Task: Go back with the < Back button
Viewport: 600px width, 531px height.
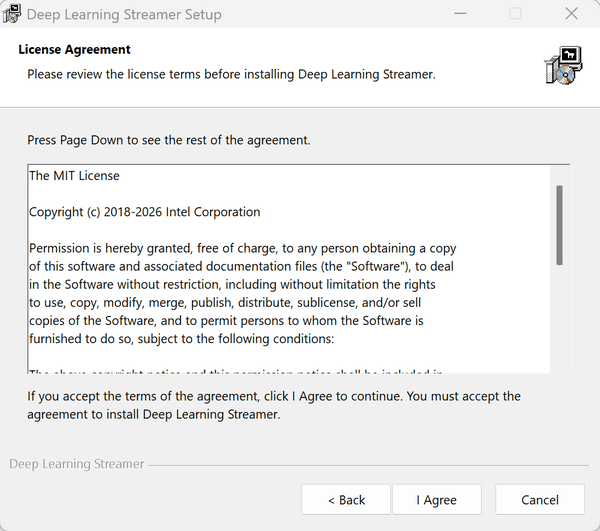Action: tap(346, 500)
